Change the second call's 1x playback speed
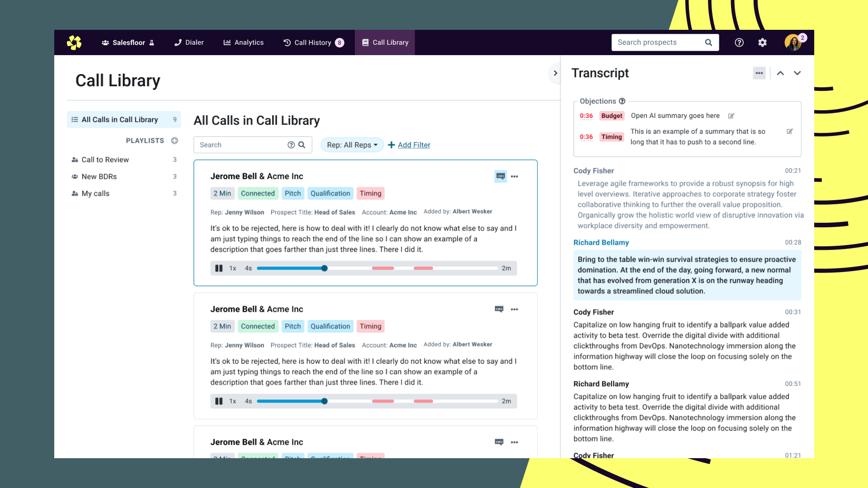This screenshot has height=488, width=868. pos(232,401)
